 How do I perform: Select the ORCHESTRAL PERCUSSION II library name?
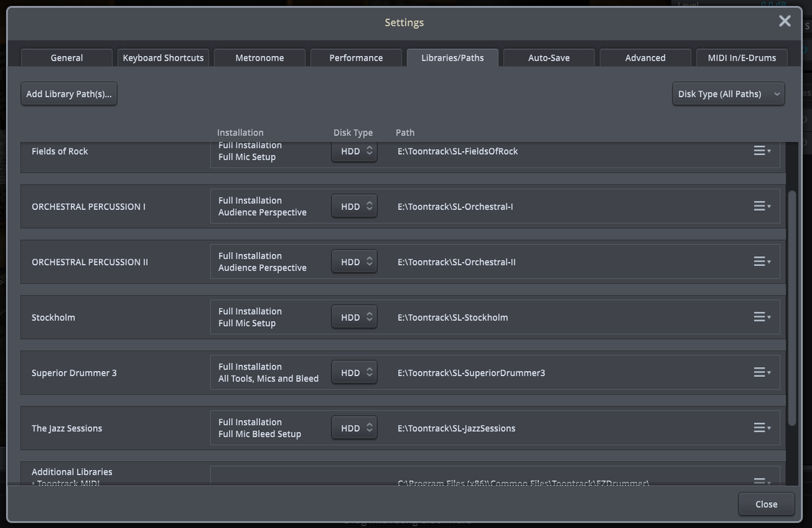[x=90, y=262]
